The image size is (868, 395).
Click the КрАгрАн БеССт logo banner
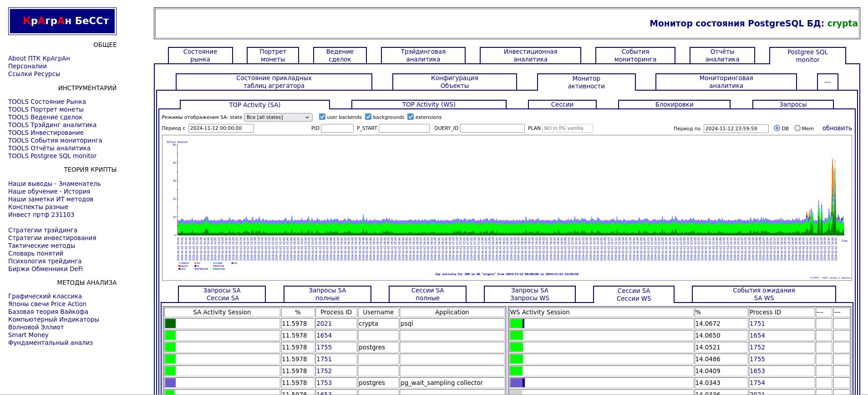62,21
